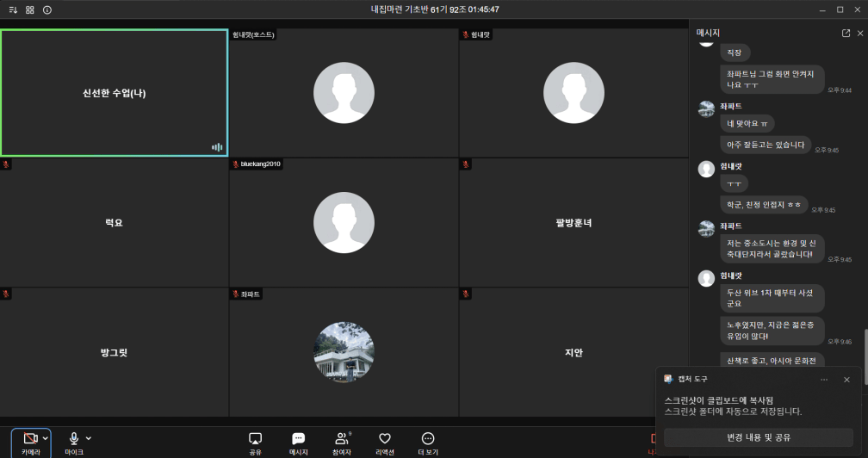
Task: Click the muted mic icon beside bluekang2010
Action: [x=235, y=164]
